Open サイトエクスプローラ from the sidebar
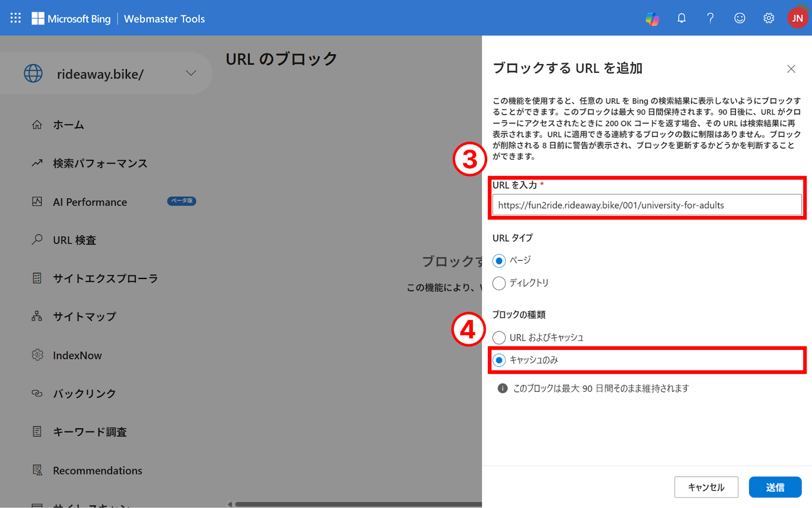 point(105,278)
